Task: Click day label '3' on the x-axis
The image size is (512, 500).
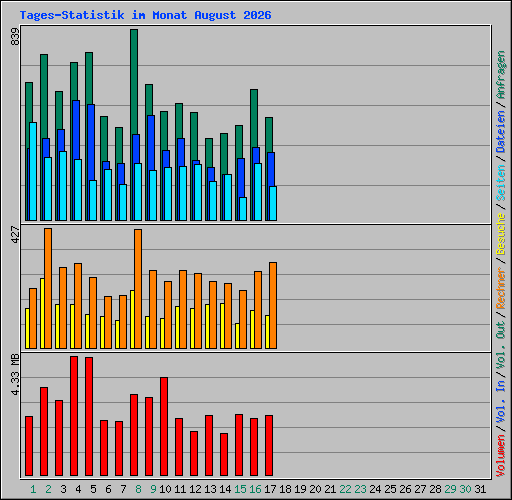Action: pyautogui.click(x=63, y=489)
